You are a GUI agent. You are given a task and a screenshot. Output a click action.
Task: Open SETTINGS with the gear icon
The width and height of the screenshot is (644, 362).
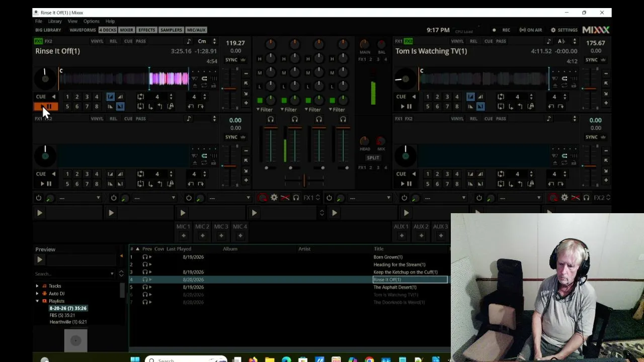[564, 30]
